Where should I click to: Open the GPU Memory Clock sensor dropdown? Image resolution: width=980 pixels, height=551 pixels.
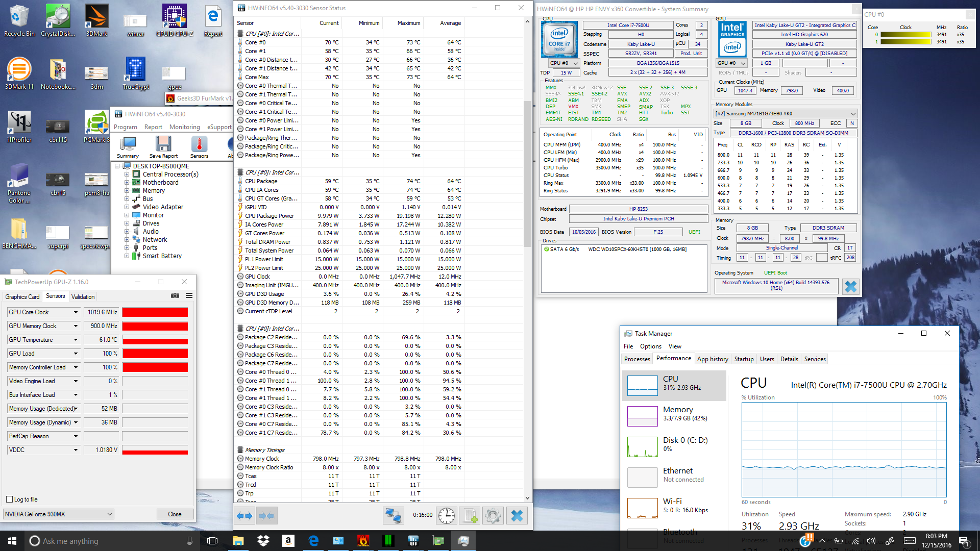[76, 326]
